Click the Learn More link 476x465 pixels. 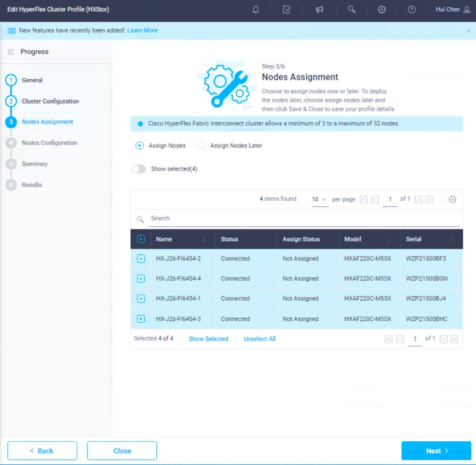[142, 31]
